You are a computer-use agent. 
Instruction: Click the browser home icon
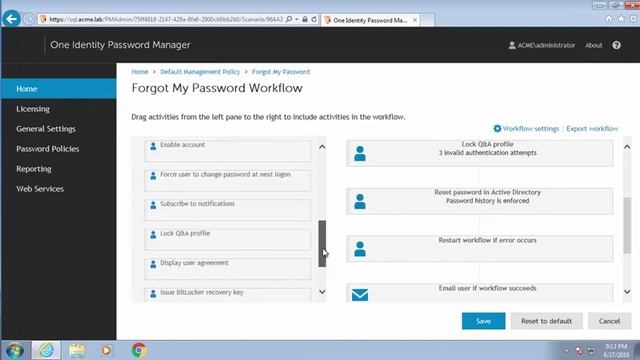coord(609,19)
